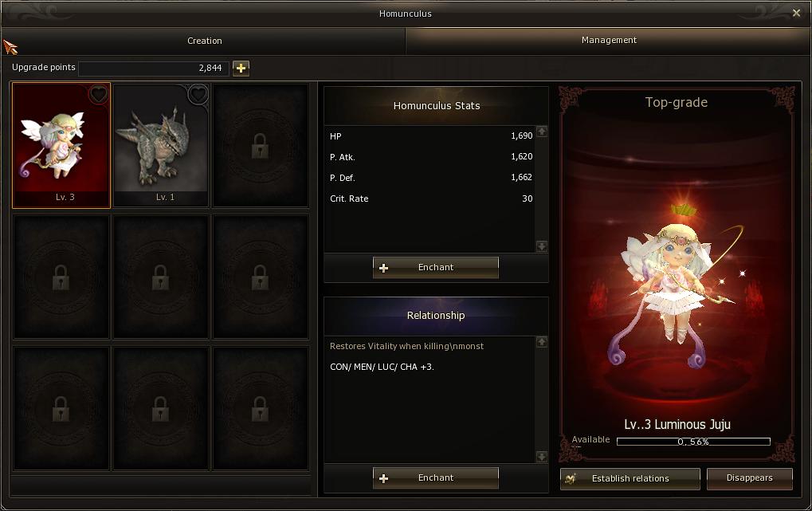812x511 pixels.
Task: Switch to the Creation tab
Action: (x=205, y=41)
